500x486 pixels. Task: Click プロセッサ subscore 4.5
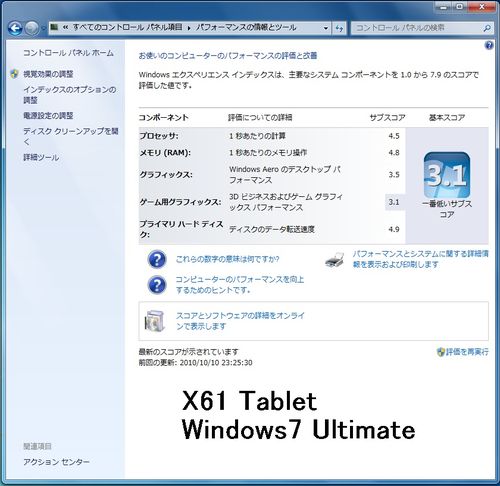(x=394, y=136)
